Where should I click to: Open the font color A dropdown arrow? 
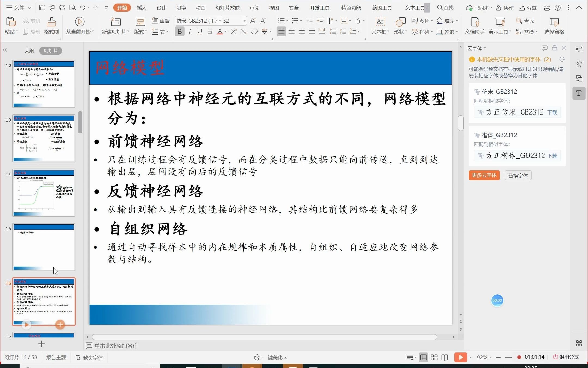[x=226, y=32]
